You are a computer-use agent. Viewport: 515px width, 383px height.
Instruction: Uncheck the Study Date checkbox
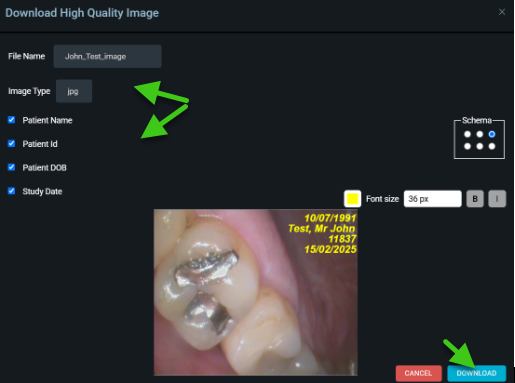pos(12,191)
